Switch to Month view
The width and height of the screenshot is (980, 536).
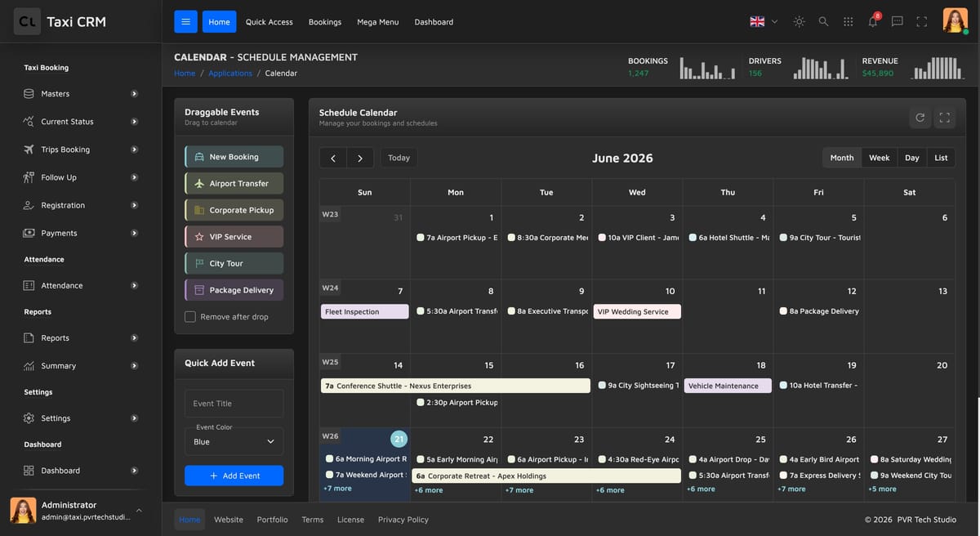click(x=842, y=158)
